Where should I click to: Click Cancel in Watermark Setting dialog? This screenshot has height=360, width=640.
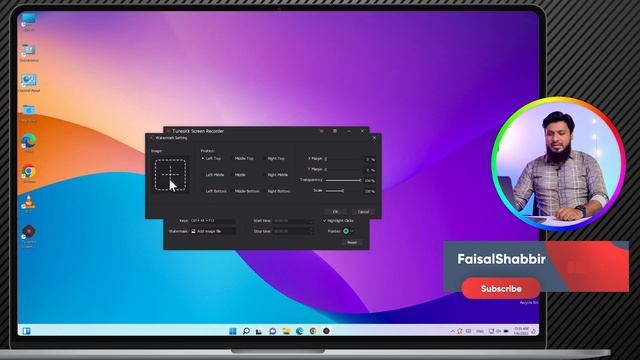pyautogui.click(x=363, y=212)
